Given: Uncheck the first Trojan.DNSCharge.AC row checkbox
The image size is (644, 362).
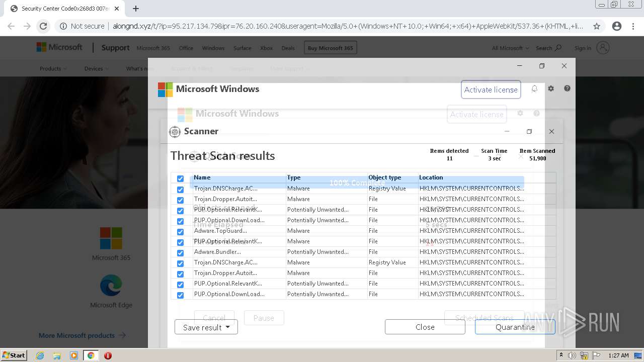Looking at the screenshot, I should click(x=180, y=190).
